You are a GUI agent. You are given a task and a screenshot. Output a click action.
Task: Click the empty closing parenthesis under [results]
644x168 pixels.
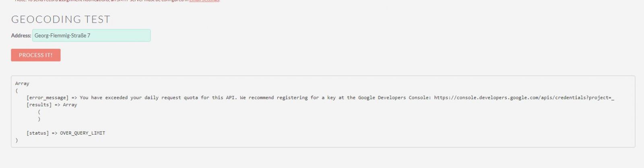click(39, 119)
